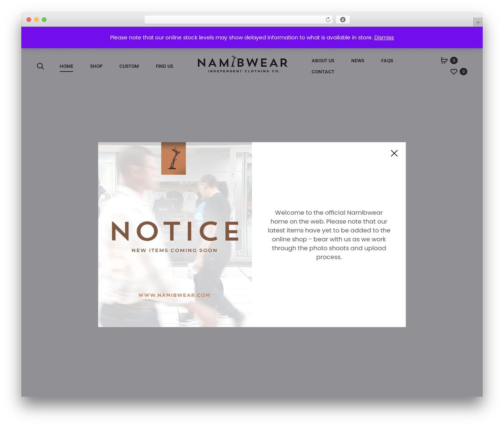504x427 pixels.
Task: Open the FIND US menu item
Action: click(165, 66)
